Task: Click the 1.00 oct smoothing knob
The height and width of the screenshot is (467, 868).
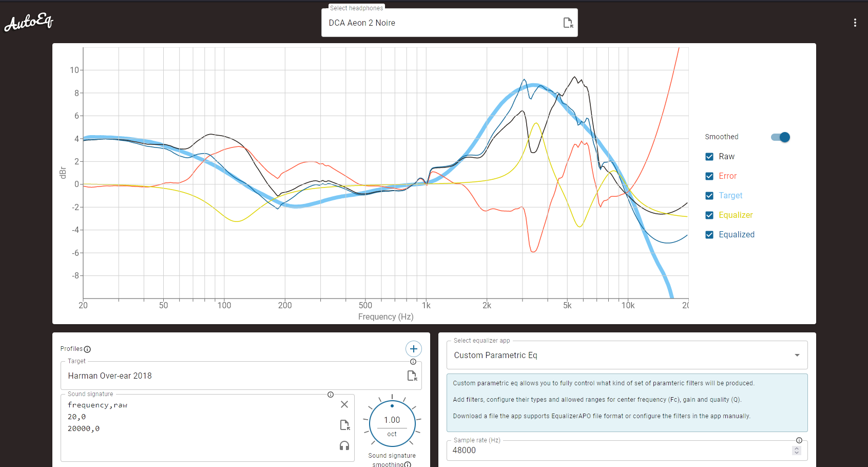Action: click(x=392, y=423)
